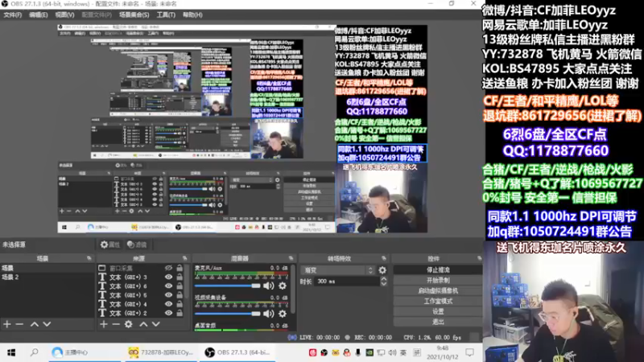This screenshot has width=644, height=362.
Task: Click the 开始录制 start recording button
Action: pyautogui.click(x=438, y=280)
